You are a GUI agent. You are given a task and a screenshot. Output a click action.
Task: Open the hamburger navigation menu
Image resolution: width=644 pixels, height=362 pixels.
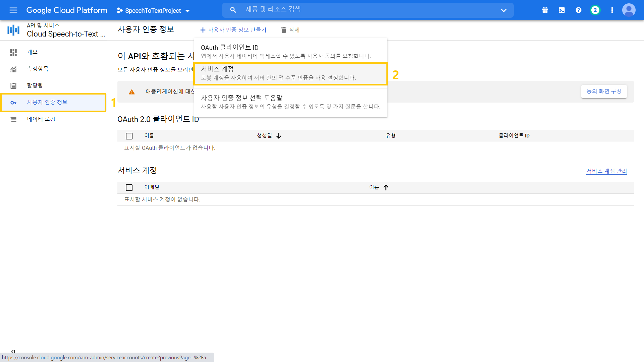pos(13,10)
